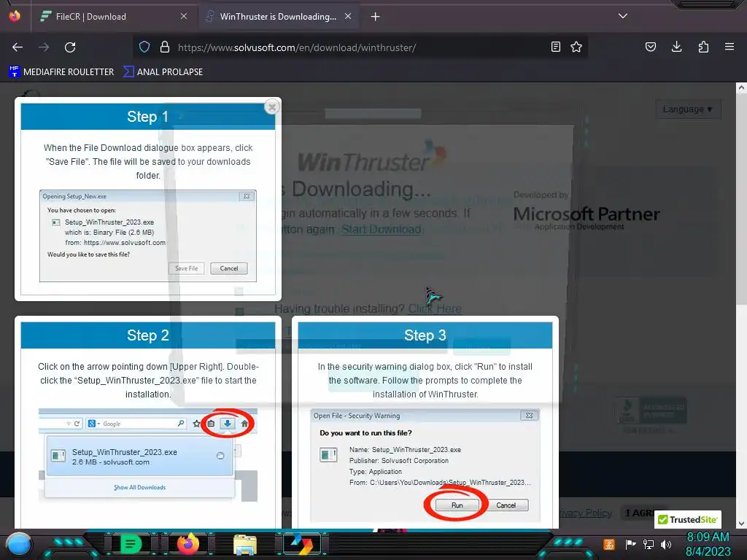Click the orange tray notification icon
747x560 pixels.
tap(609, 544)
